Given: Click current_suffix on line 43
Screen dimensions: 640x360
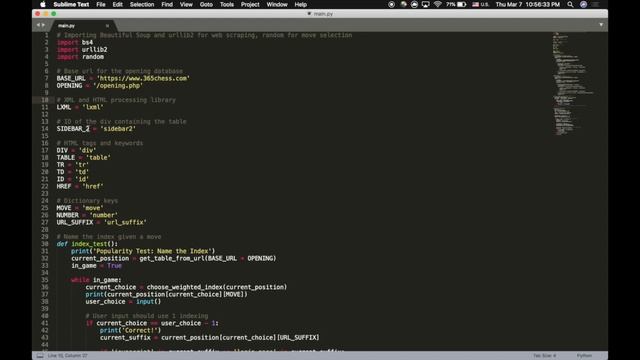Looking at the screenshot, I should (x=125, y=338).
